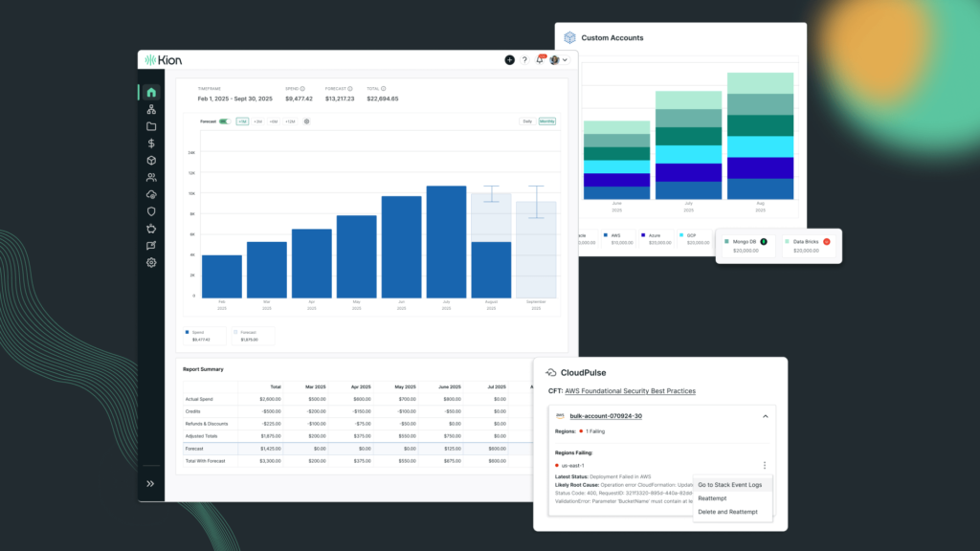Disable the Forecast toggle switch

224,121
